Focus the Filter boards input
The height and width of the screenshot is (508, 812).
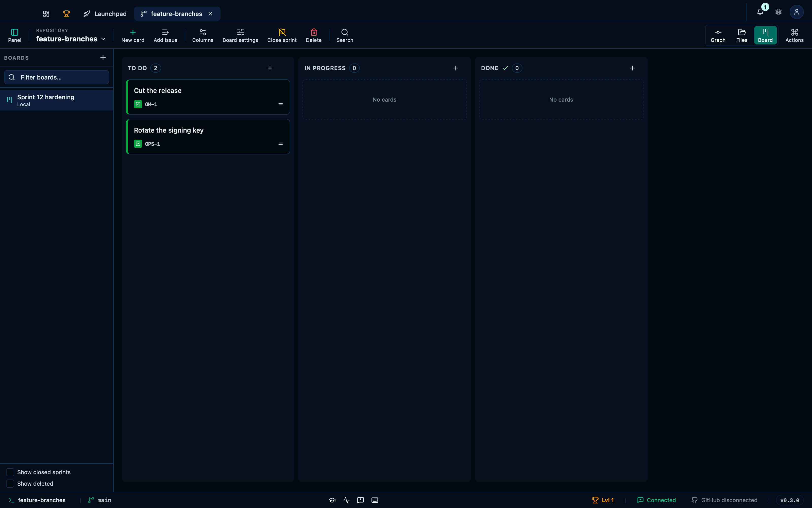click(x=56, y=77)
